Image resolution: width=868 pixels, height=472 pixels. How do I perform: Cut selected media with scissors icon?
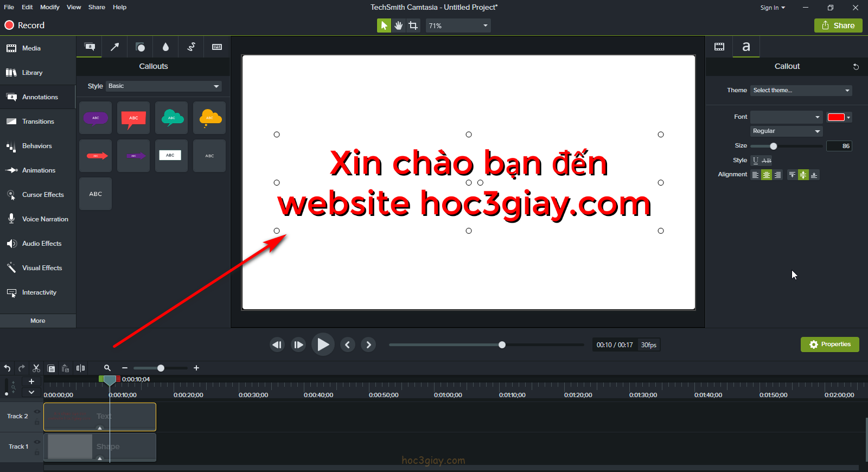[36, 368]
